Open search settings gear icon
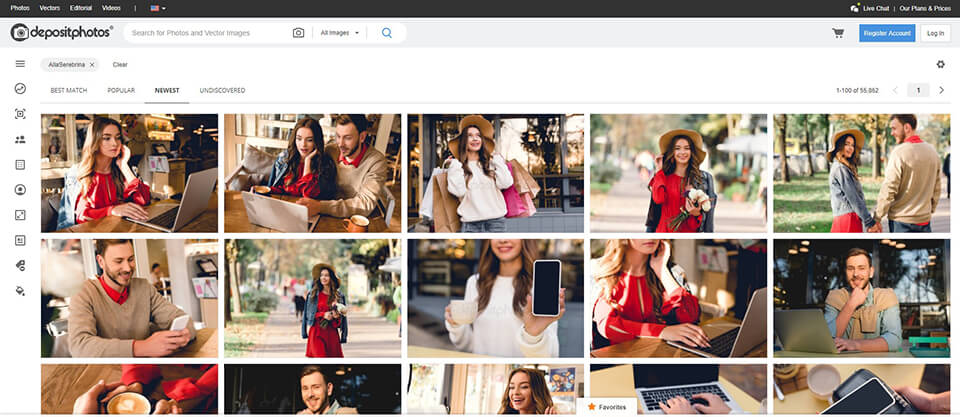Viewport: 960px width, 417px height. point(940,65)
